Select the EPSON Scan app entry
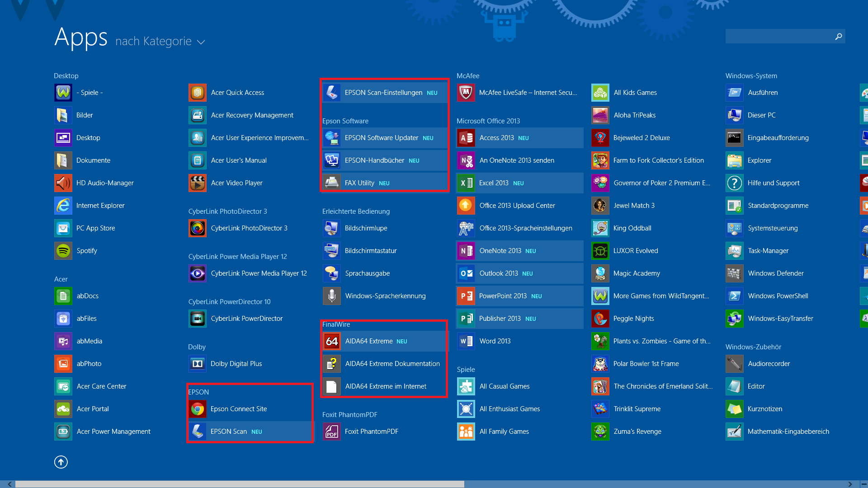Viewport: 868px width, 488px height. click(x=229, y=432)
